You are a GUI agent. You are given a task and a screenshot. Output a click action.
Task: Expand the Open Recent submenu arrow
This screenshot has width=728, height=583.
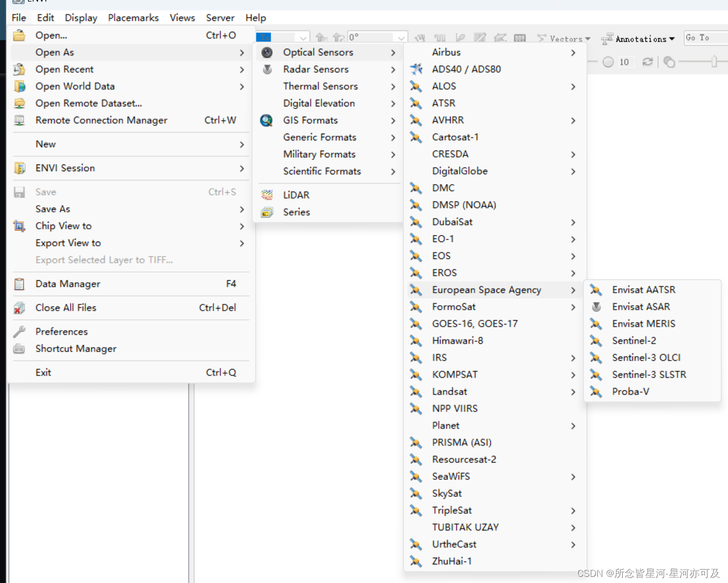[x=242, y=69]
